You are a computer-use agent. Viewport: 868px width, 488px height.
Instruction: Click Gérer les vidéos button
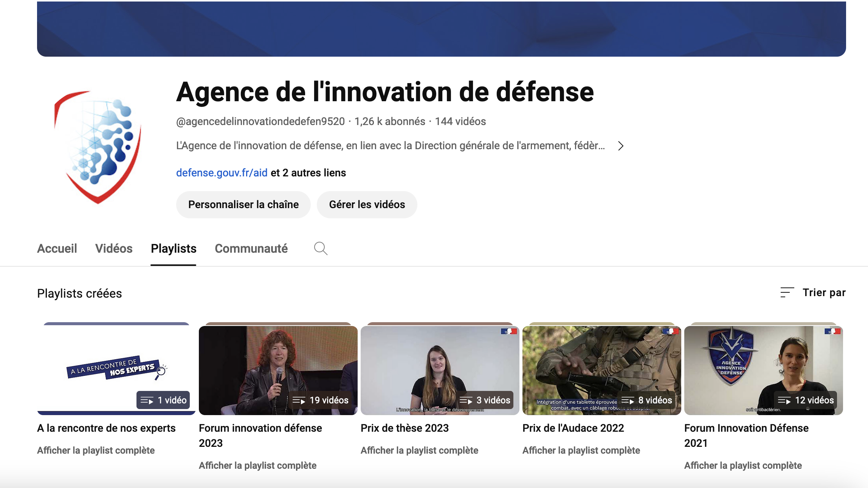(367, 205)
